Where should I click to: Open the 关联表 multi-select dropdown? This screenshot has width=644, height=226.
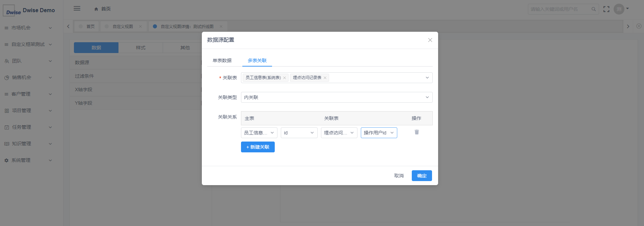click(337, 78)
